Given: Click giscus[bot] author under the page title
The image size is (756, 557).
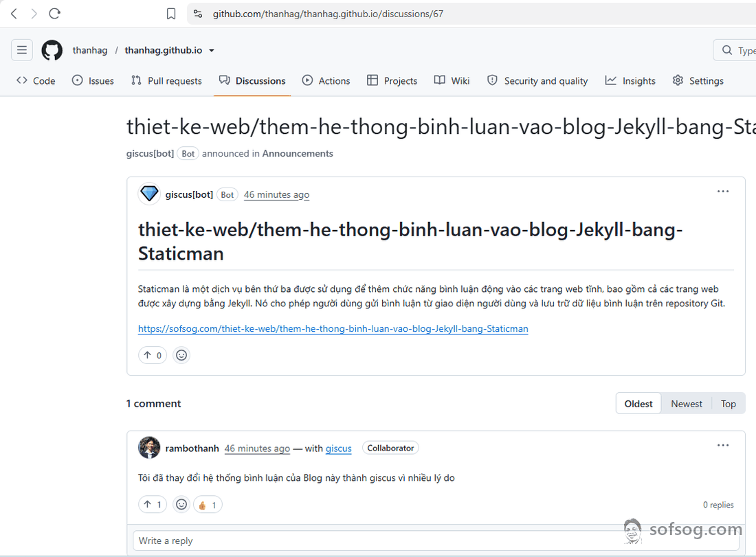Looking at the screenshot, I should 150,153.
